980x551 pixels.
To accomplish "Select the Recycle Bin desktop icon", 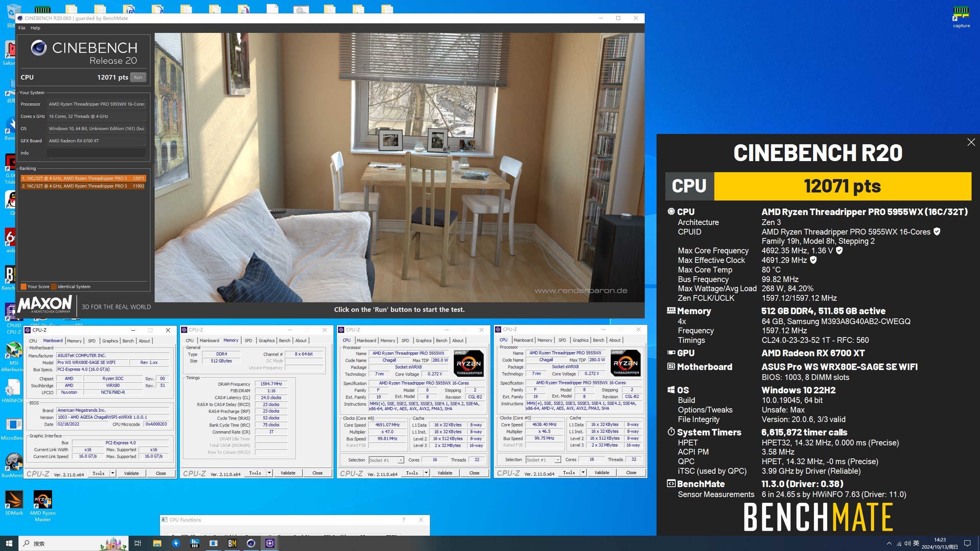I will tap(14, 15).
